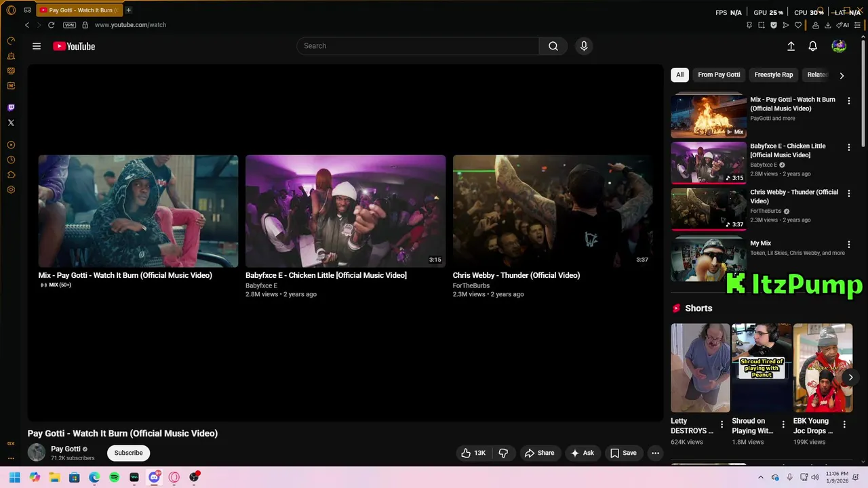
Task: Play Mix Watch It Burn endscreen thumbnail
Action: 138,211
